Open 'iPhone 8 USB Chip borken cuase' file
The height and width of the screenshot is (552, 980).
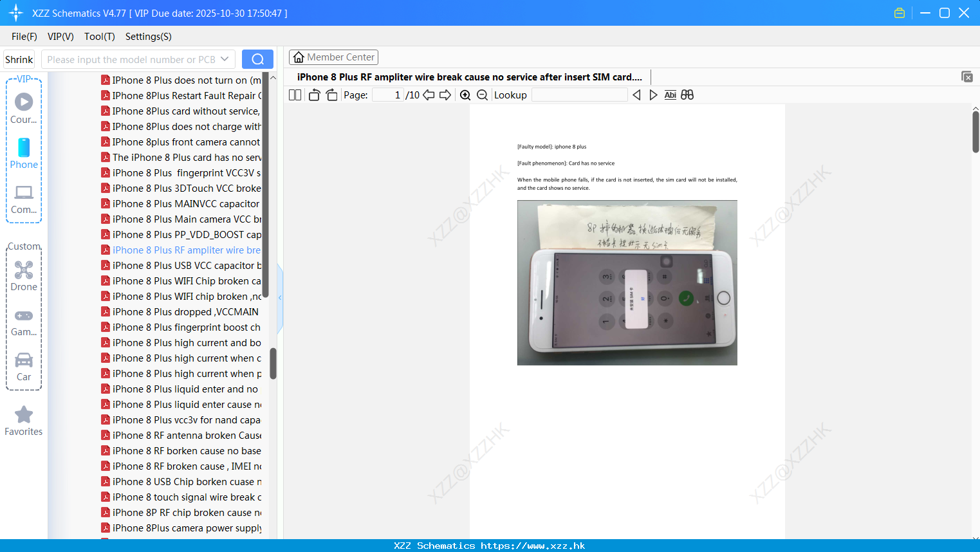point(181,482)
